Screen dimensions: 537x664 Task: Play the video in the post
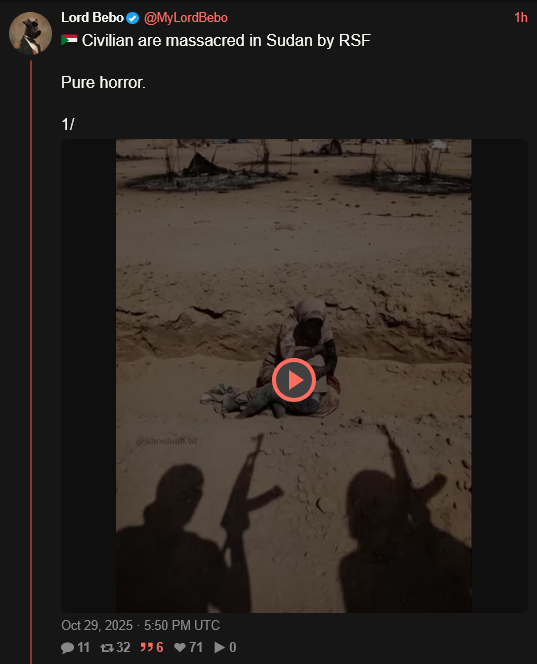click(x=293, y=380)
